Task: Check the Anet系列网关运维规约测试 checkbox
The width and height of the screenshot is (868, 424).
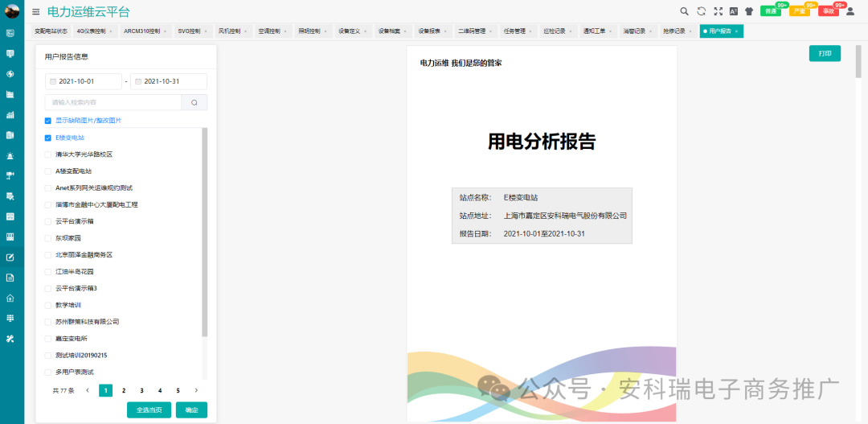Action: [48, 188]
